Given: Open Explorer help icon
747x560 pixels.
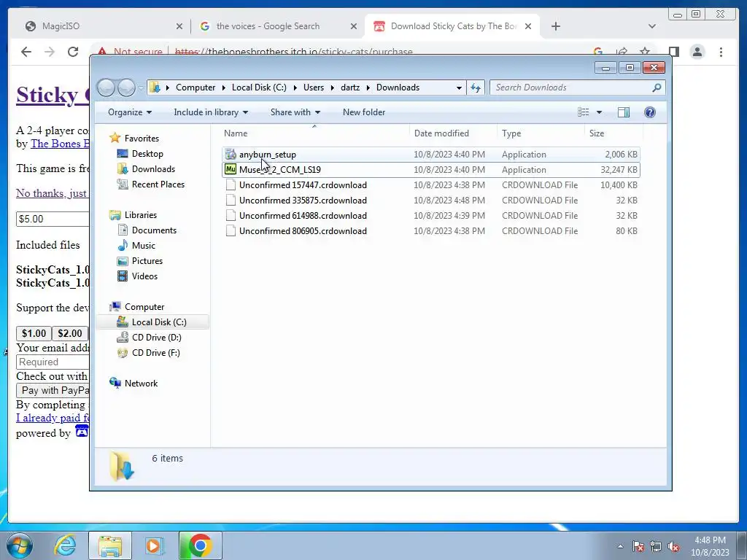Looking at the screenshot, I should pos(650,112).
